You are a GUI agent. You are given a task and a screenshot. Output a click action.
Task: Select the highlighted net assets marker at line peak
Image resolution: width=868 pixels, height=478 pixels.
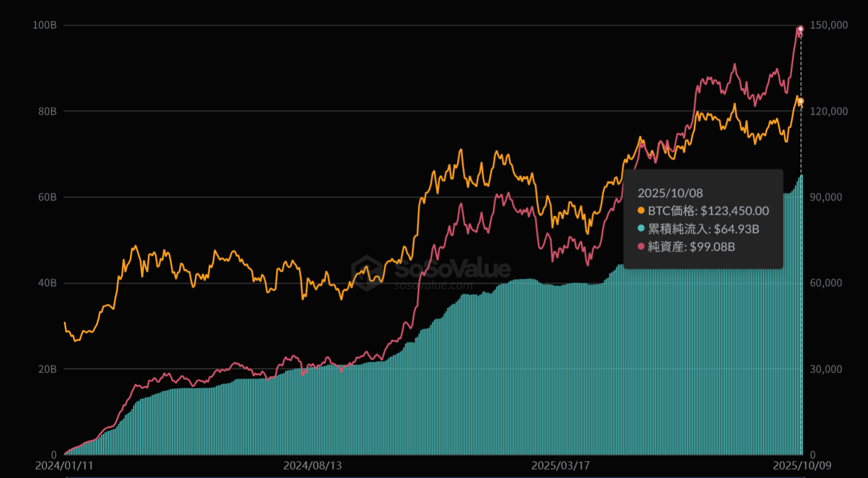click(x=801, y=29)
